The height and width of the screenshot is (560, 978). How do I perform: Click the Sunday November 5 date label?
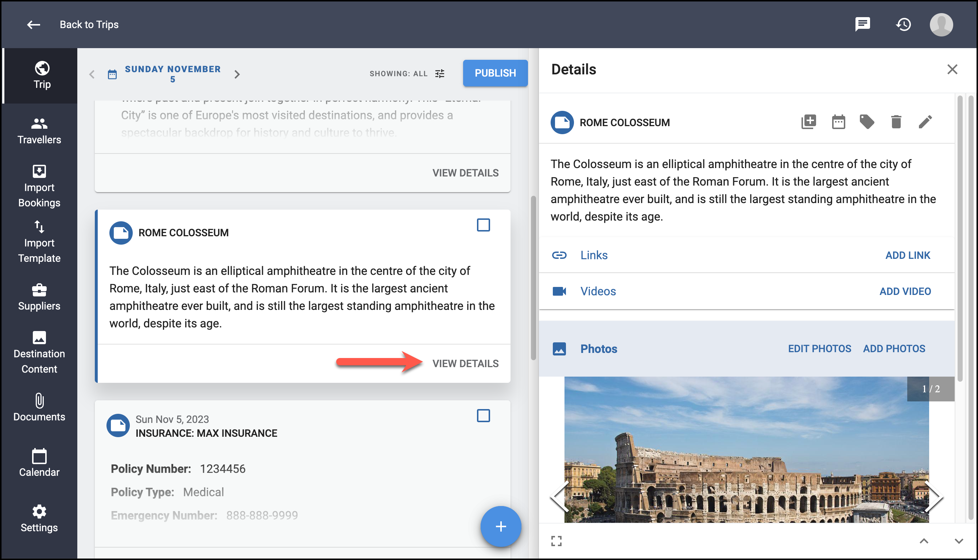click(173, 74)
